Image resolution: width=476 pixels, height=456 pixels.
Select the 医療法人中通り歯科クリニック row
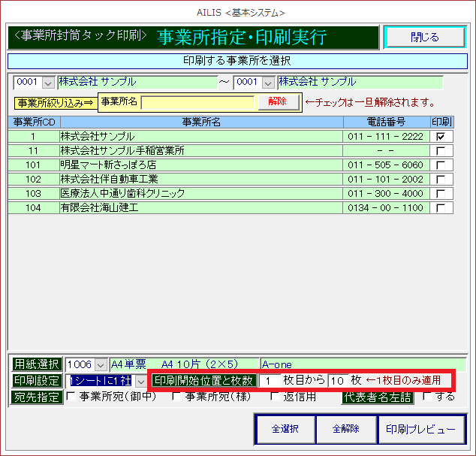(201, 194)
